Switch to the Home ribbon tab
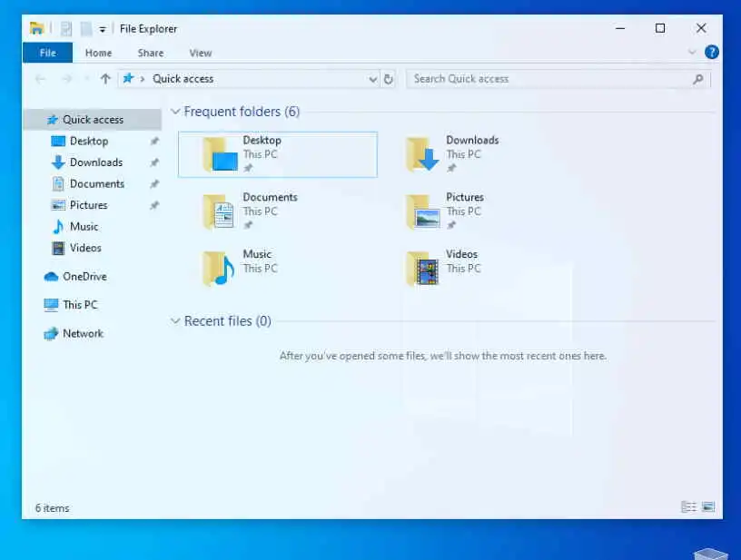The height and width of the screenshot is (560, 741). [98, 53]
